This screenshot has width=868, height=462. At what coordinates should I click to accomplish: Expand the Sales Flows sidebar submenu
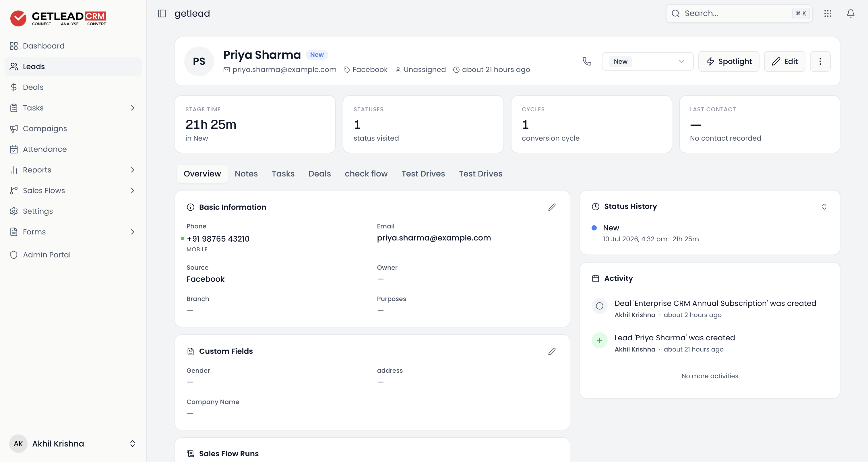(132, 191)
